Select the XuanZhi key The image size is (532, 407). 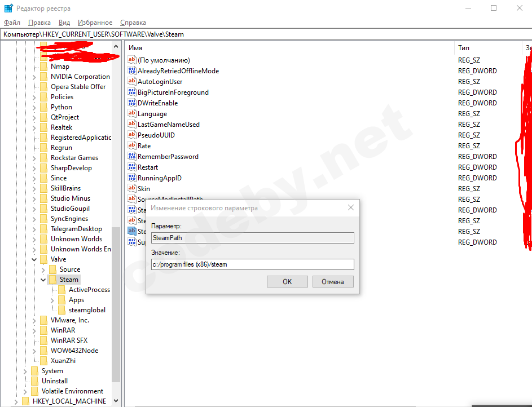tap(63, 361)
